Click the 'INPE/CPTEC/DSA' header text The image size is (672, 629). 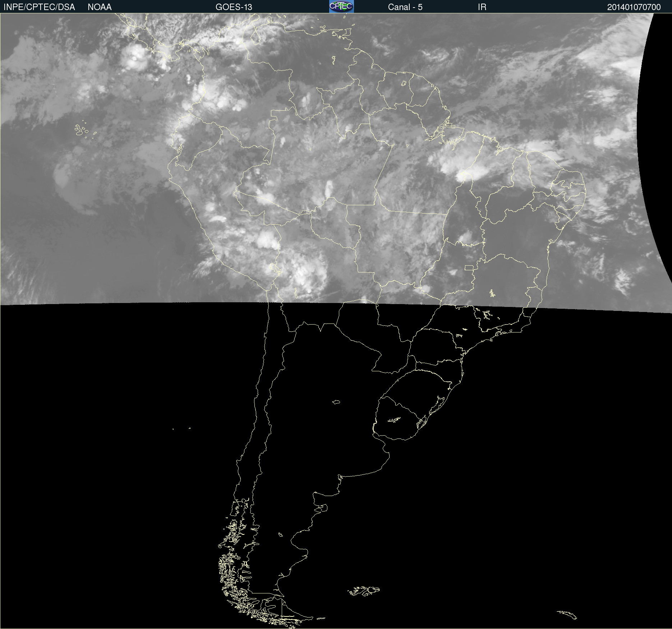[39, 7]
